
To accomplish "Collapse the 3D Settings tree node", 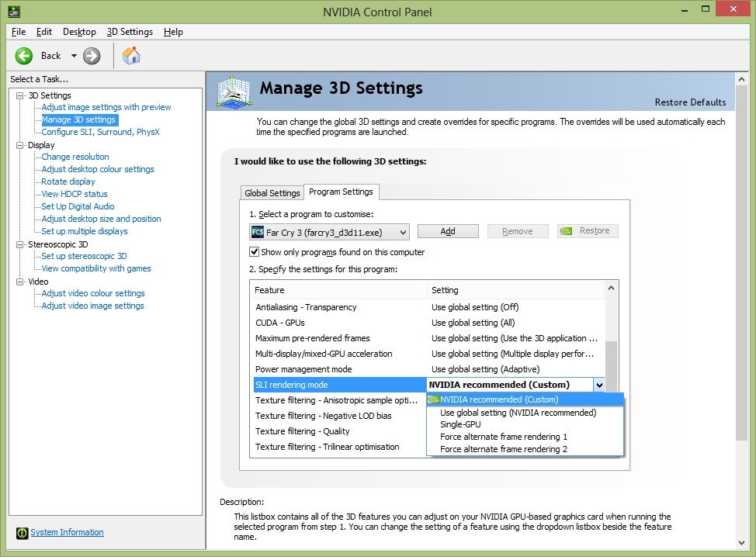I will (20, 95).
